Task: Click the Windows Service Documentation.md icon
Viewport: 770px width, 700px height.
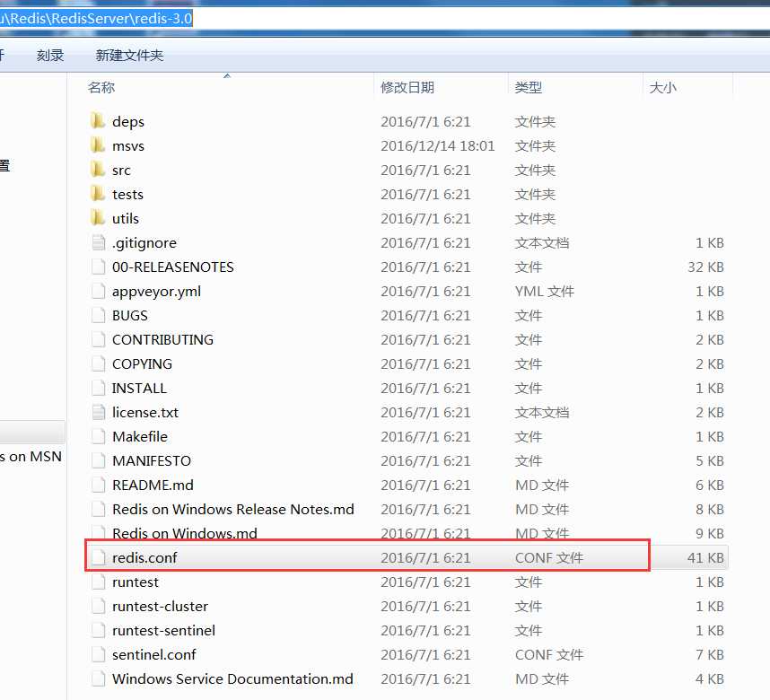Action: click(98, 678)
